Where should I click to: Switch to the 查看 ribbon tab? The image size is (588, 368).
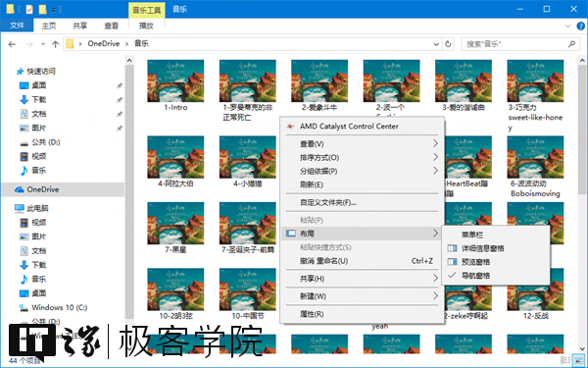[x=111, y=26]
